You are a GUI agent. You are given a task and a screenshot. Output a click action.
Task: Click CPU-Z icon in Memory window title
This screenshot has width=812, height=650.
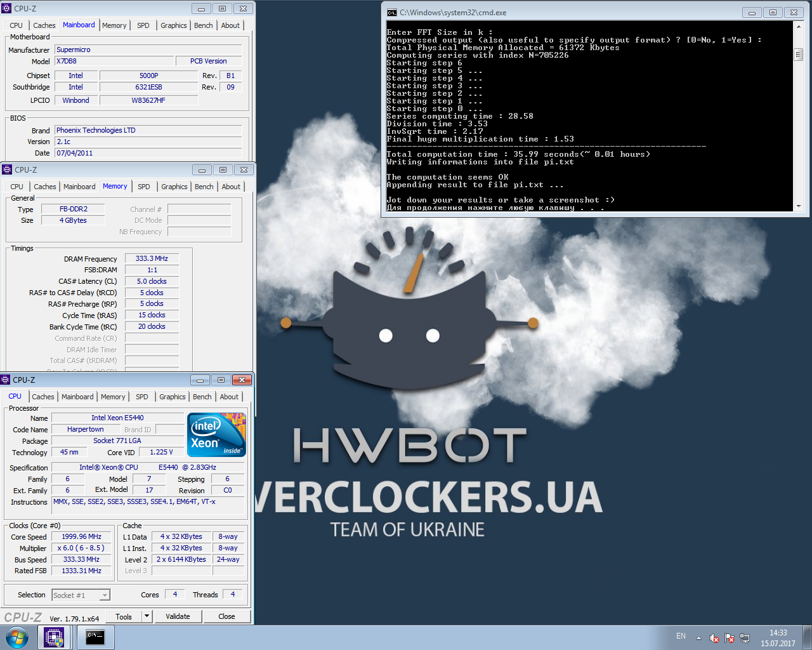[7, 169]
